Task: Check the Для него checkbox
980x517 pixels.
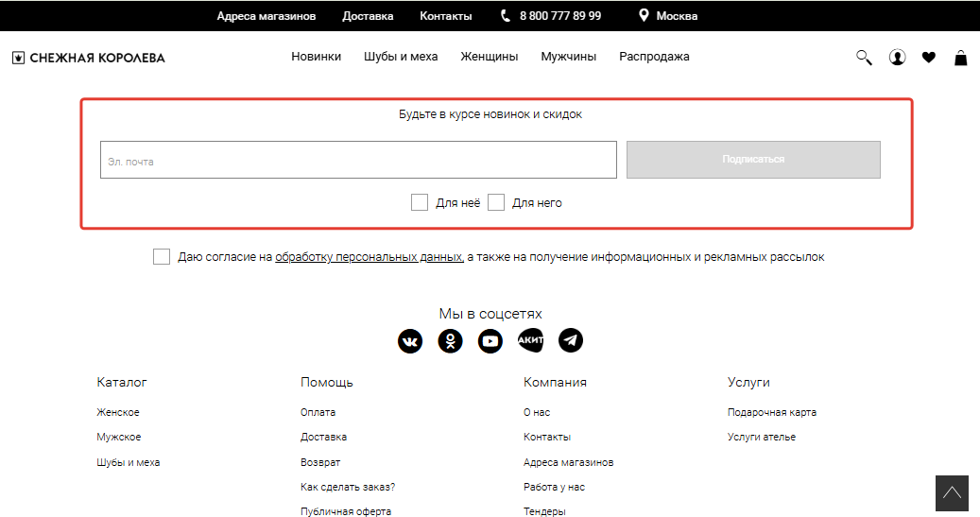Action: pos(496,202)
